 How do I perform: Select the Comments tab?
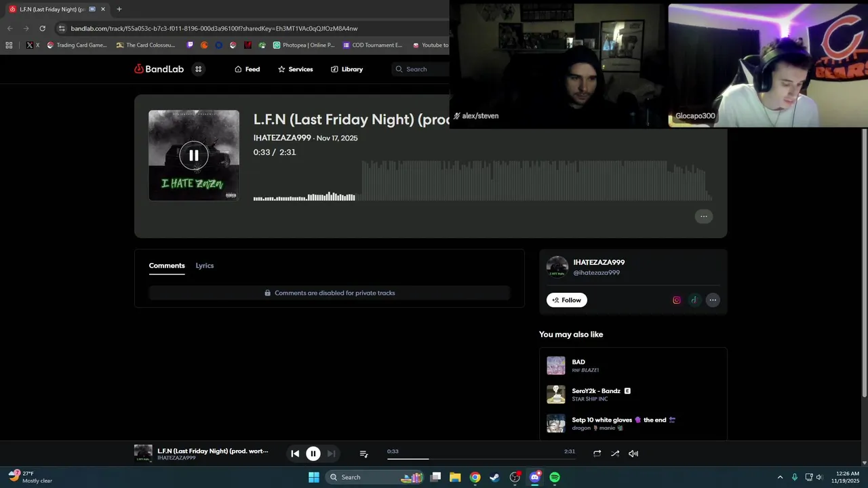(x=167, y=266)
